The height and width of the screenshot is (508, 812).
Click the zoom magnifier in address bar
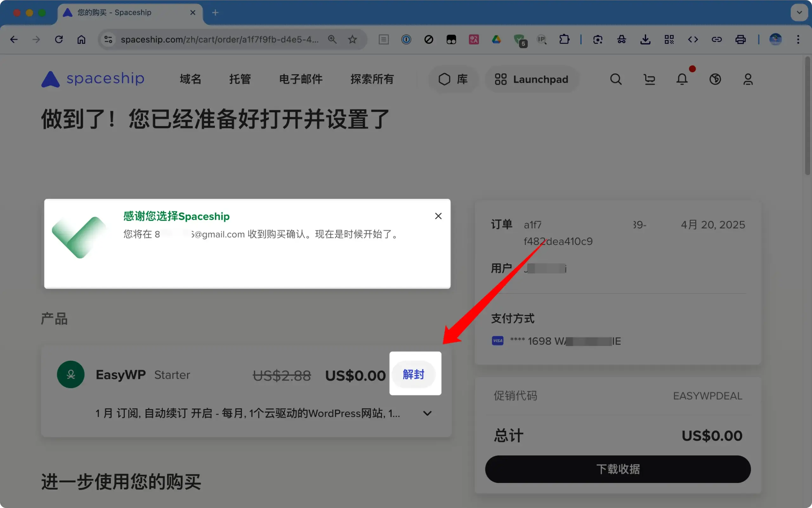tap(332, 40)
